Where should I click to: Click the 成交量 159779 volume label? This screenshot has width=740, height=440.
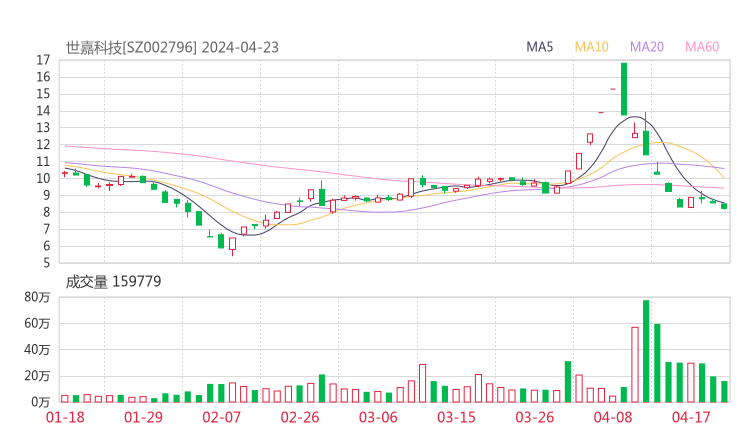tap(113, 282)
